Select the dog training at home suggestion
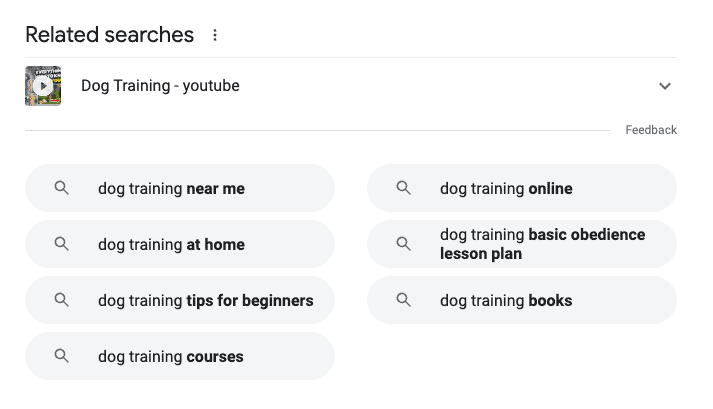The width and height of the screenshot is (713, 409). pyautogui.click(x=171, y=244)
